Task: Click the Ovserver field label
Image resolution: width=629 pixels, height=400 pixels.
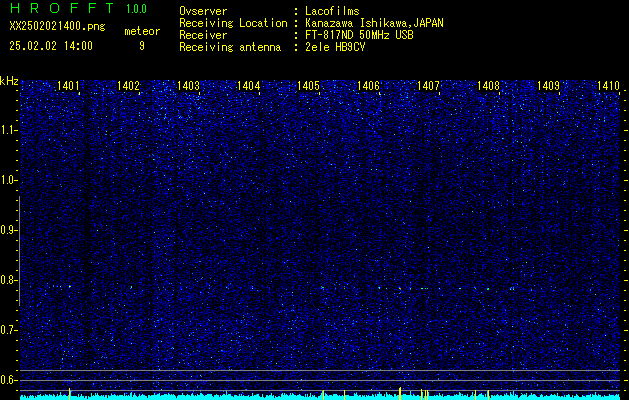Action: coord(203,11)
